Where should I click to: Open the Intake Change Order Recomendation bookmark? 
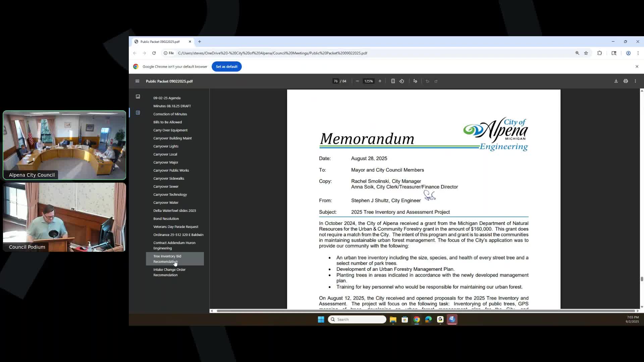tap(169, 272)
